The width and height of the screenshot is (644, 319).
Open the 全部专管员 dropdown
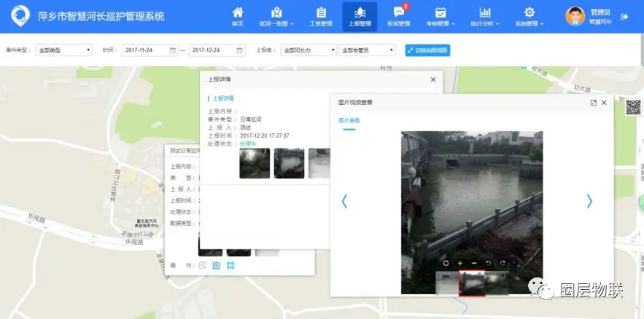coord(367,50)
